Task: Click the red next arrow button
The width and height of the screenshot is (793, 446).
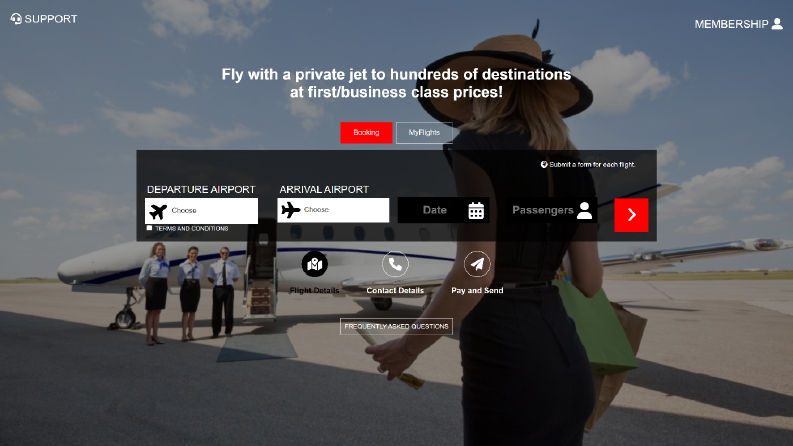Action: pyautogui.click(x=631, y=215)
